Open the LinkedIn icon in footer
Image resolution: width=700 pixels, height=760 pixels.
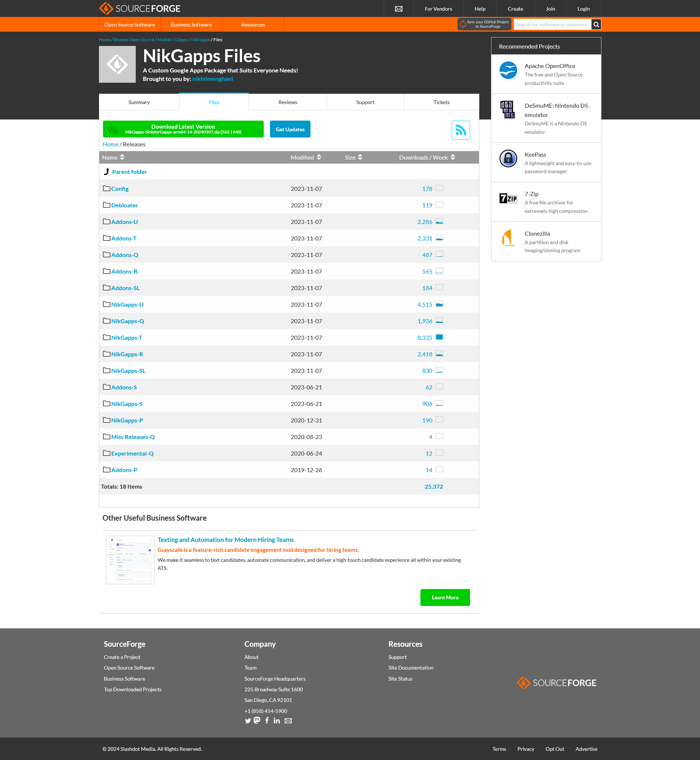pyautogui.click(x=277, y=721)
